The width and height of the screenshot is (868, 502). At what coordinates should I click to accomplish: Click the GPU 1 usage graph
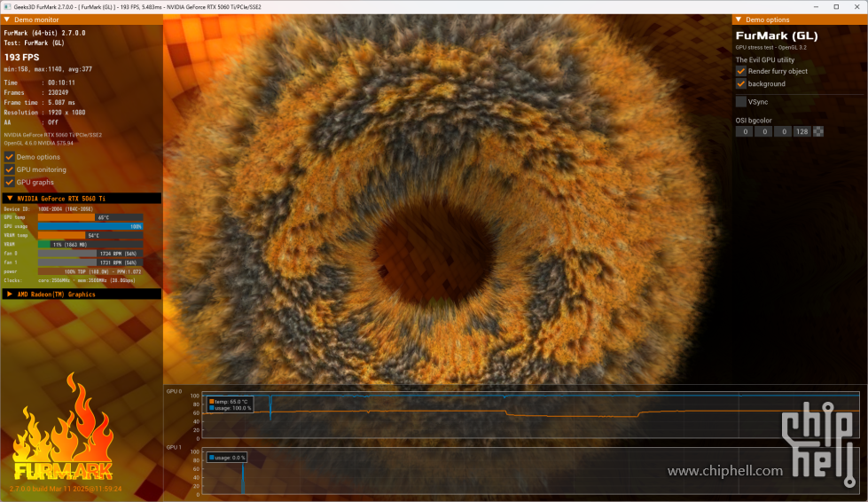(x=530, y=471)
